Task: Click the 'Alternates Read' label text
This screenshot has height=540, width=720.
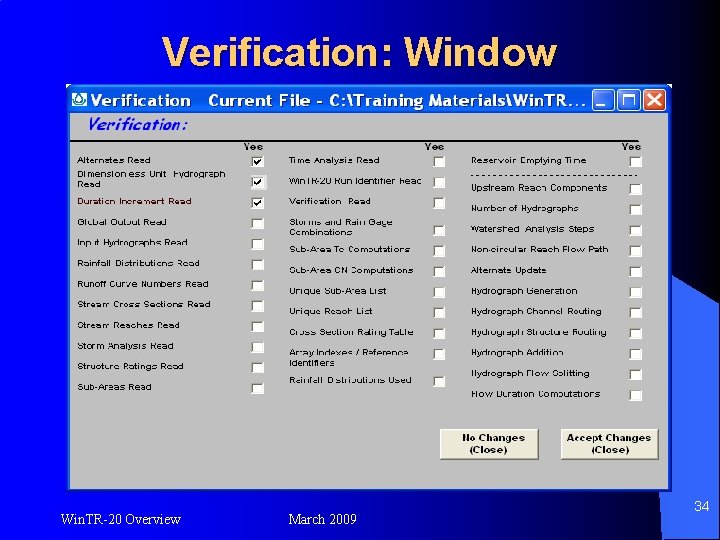Action: tap(113, 160)
